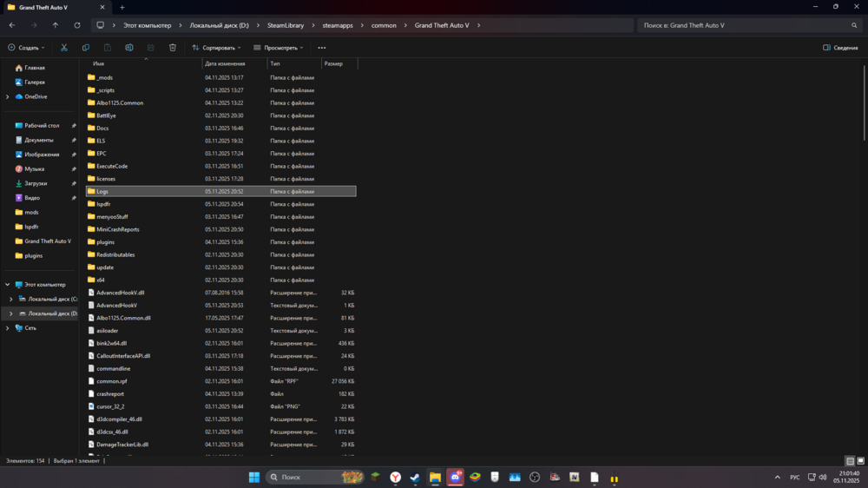Click common in the address breadcrumb

click(384, 25)
